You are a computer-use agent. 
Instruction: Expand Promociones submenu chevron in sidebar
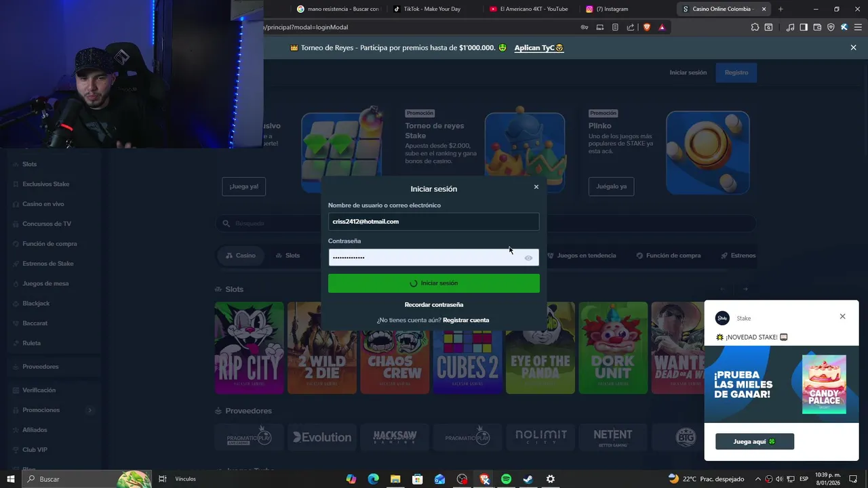coord(90,410)
